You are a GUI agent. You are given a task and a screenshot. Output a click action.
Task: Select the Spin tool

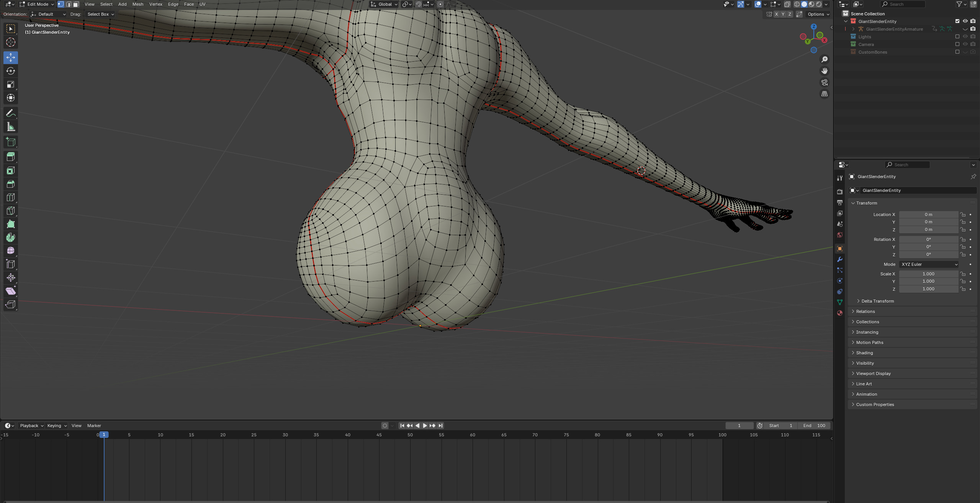click(11, 238)
